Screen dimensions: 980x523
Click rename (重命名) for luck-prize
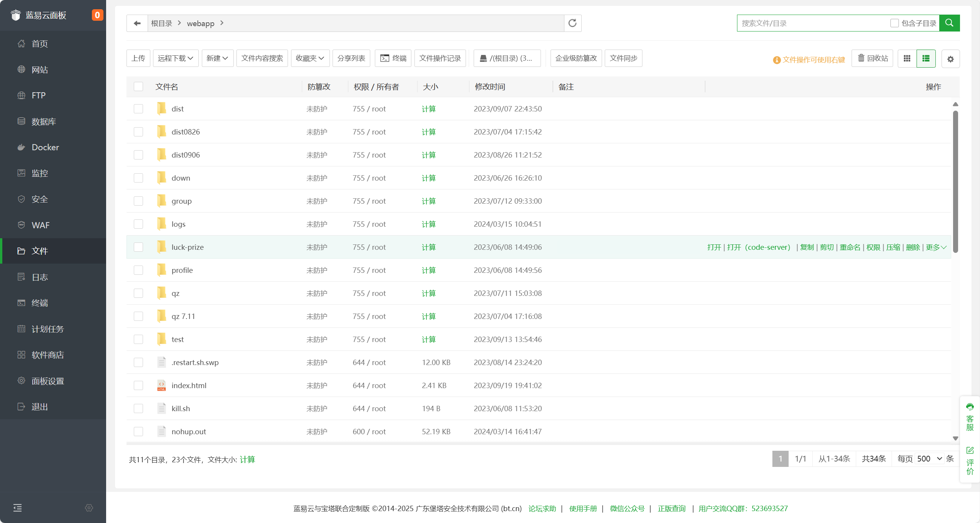click(x=850, y=247)
